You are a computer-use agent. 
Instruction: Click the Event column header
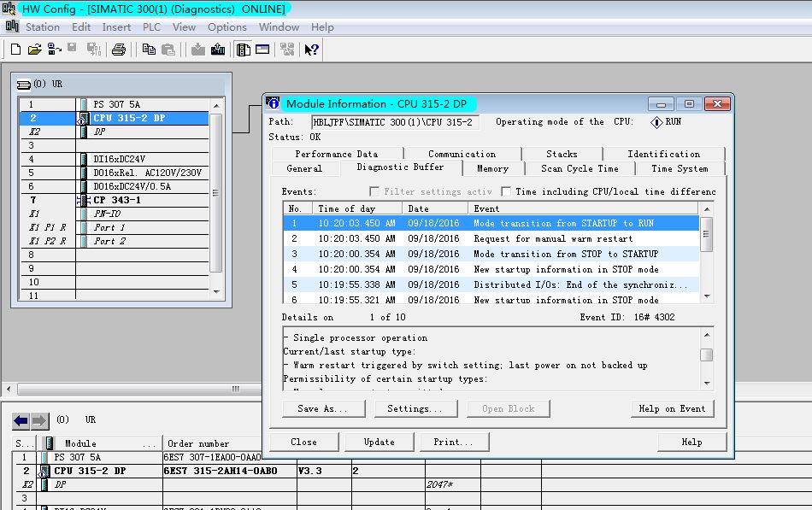583,208
